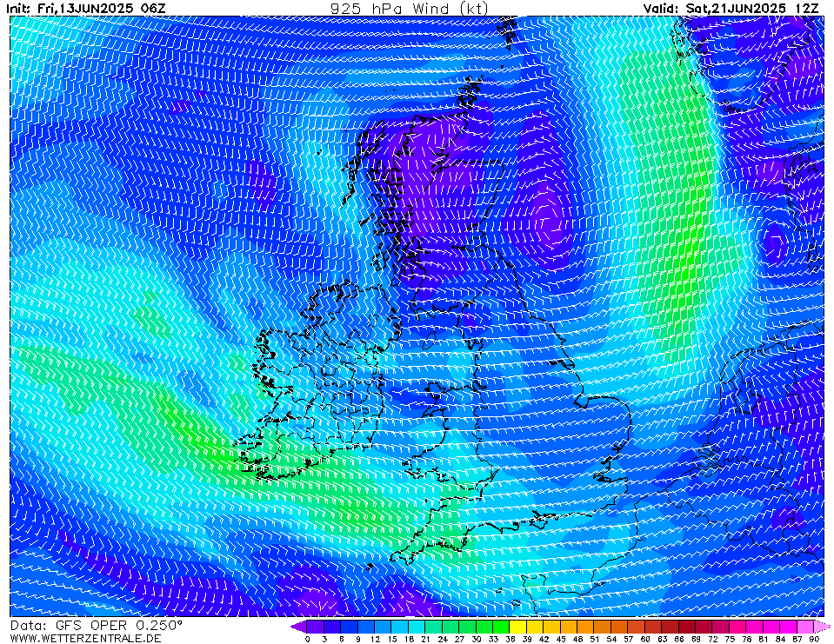Click the pink legend swatch between 75 and 78

click(738, 627)
